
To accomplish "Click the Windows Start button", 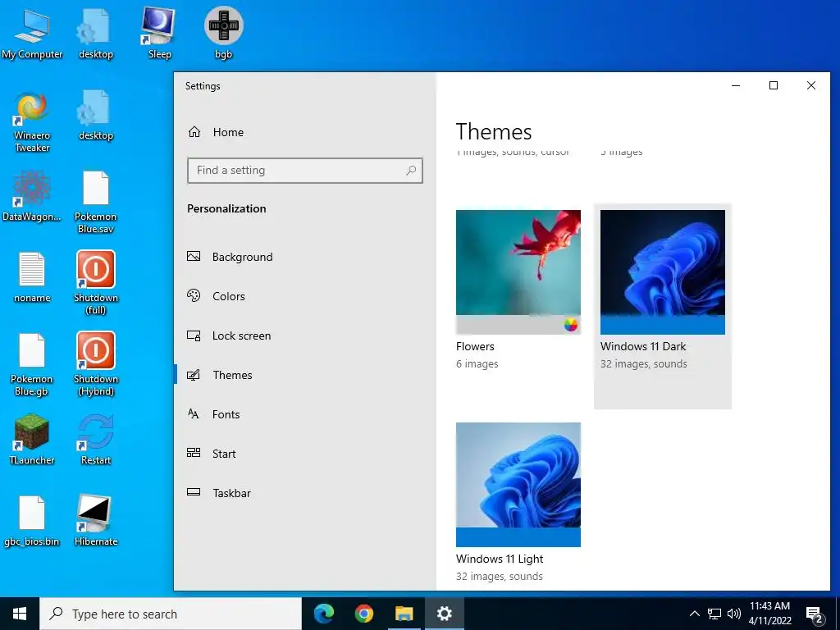I will pos(20,614).
